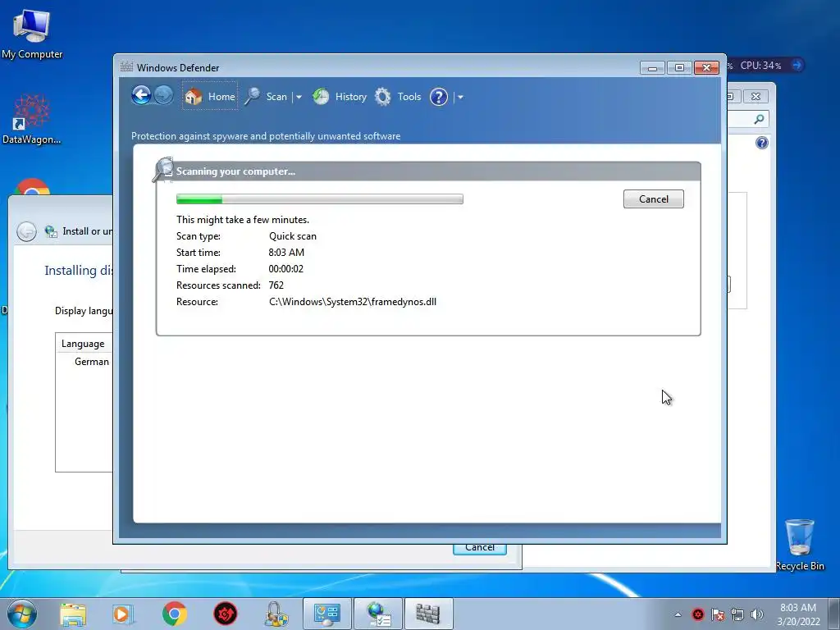
Task: Open the Action Center flag icon
Action: (x=718, y=614)
